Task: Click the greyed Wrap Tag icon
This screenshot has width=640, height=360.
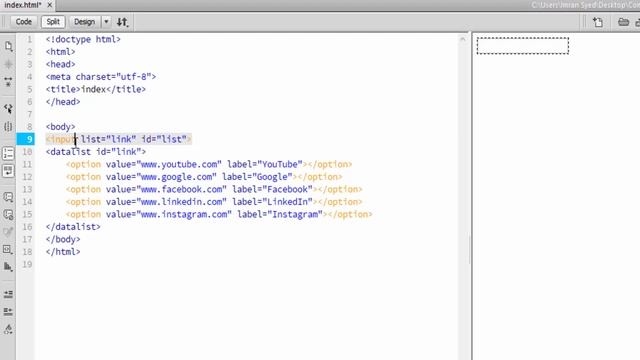Action: (x=8, y=232)
